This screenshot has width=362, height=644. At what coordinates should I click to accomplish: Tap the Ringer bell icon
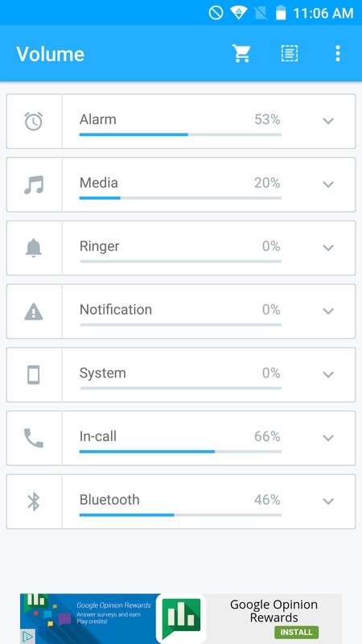click(34, 248)
